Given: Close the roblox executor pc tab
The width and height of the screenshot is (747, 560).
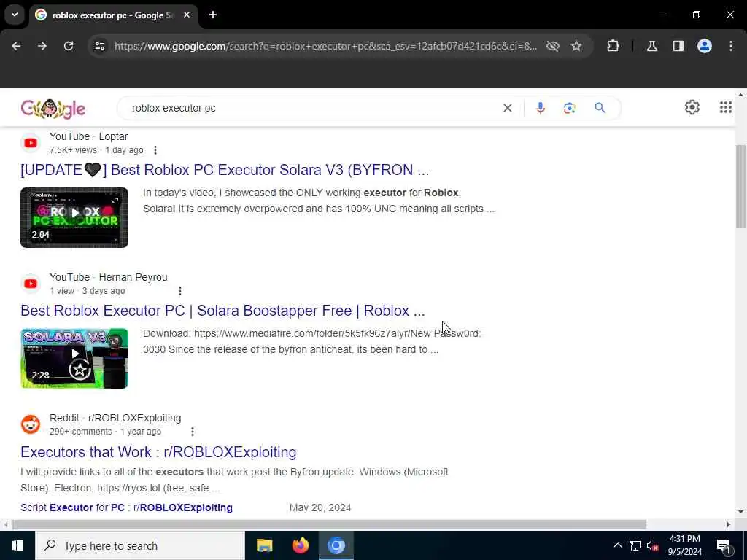Looking at the screenshot, I should coord(187,15).
